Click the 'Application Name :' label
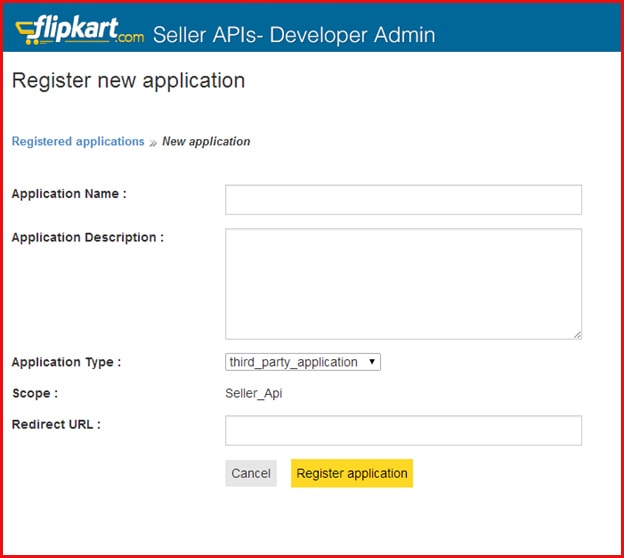Viewport: 624px width, 558px height. (x=69, y=194)
